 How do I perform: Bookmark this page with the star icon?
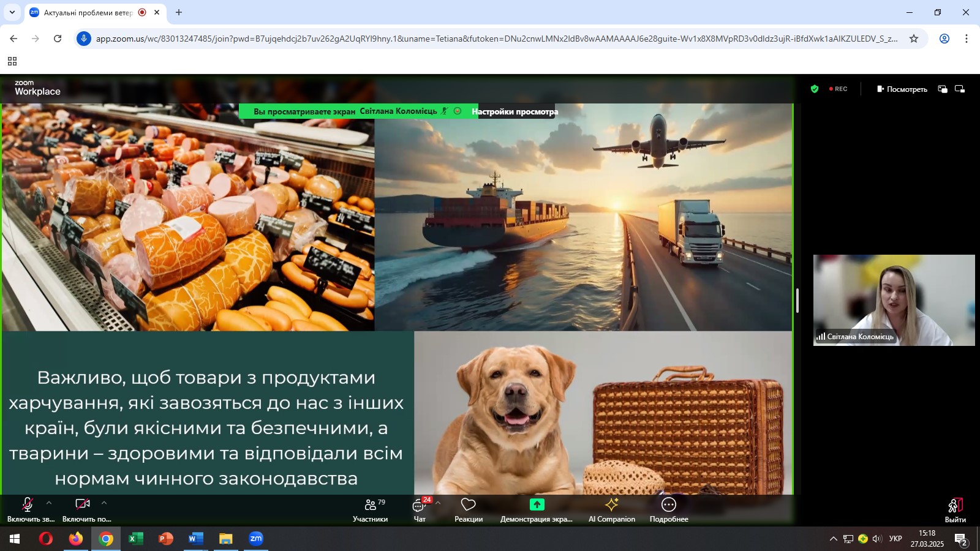pos(914,39)
